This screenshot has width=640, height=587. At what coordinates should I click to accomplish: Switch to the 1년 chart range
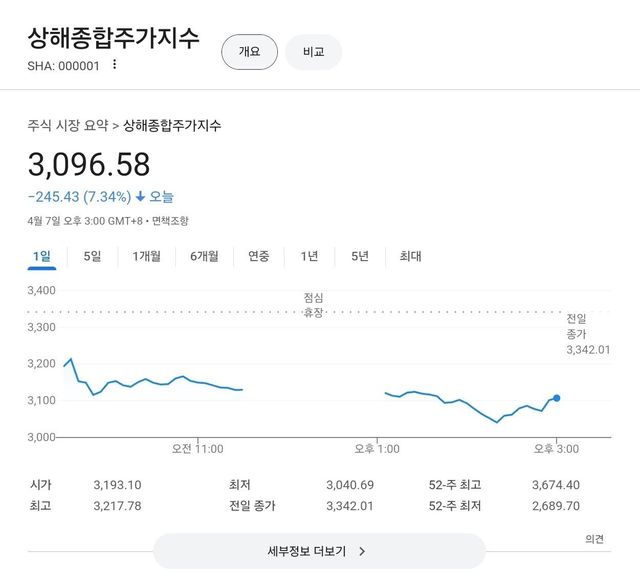pos(309,256)
